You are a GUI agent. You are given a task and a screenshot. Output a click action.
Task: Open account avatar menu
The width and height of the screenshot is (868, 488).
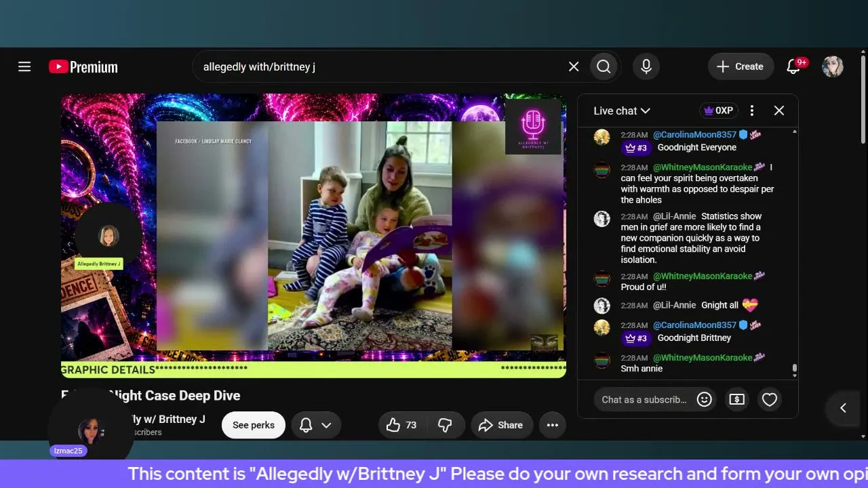click(x=833, y=66)
